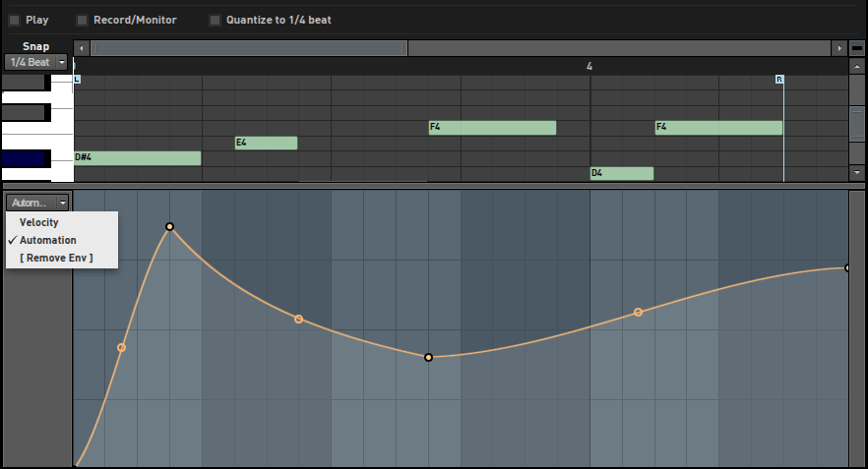Image resolution: width=868 pixels, height=469 pixels.
Task: Select the E4 note block
Action: (267, 144)
